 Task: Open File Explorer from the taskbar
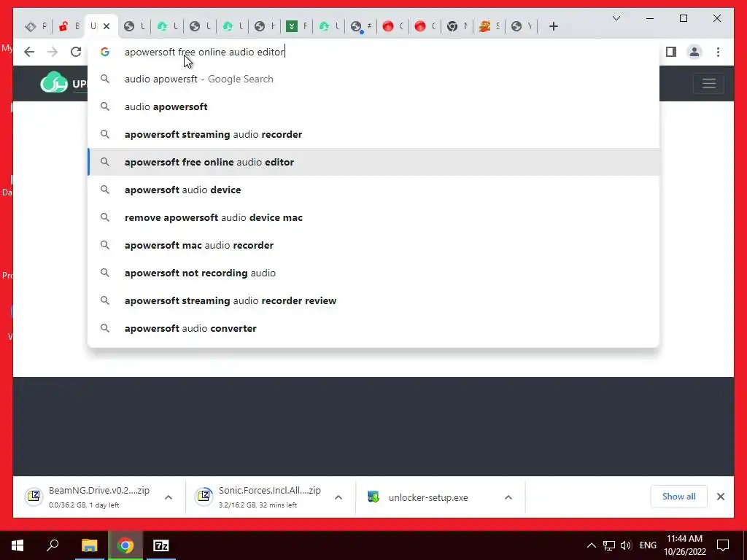pos(89,545)
